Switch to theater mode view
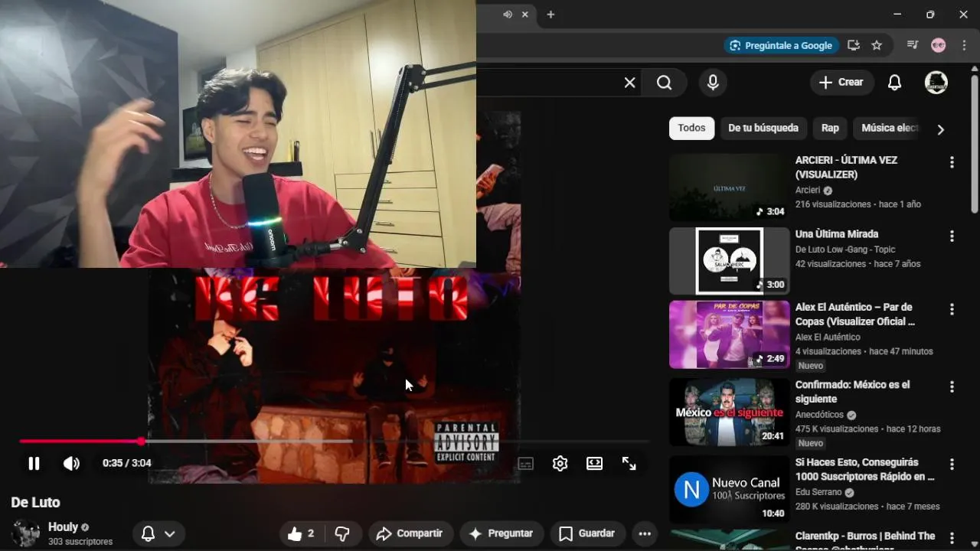Screen dimensions: 980x551 pyautogui.click(x=595, y=463)
